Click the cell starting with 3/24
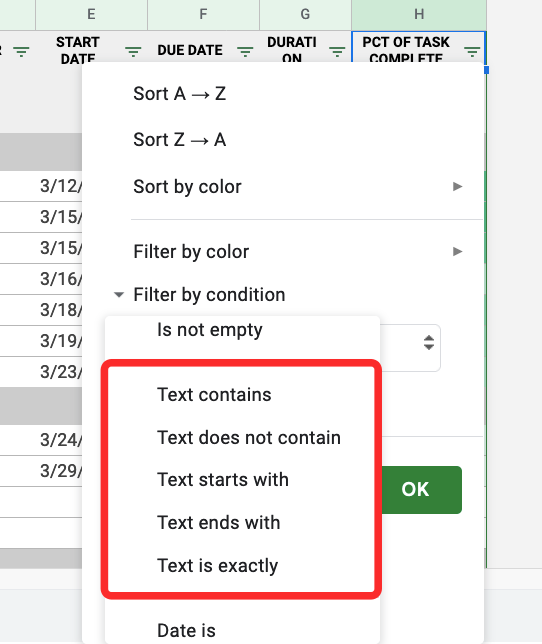The width and height of the screenshot is (542, 644). click(60, 440)
